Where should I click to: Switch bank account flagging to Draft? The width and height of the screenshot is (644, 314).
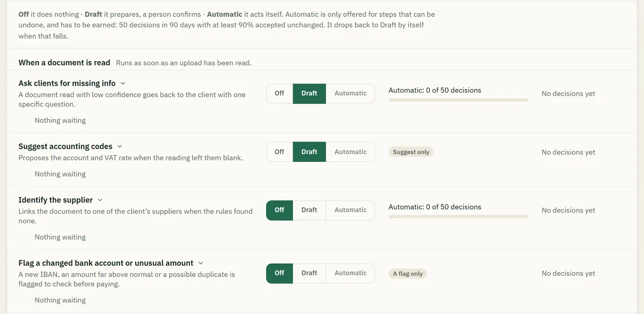point(309,273)
